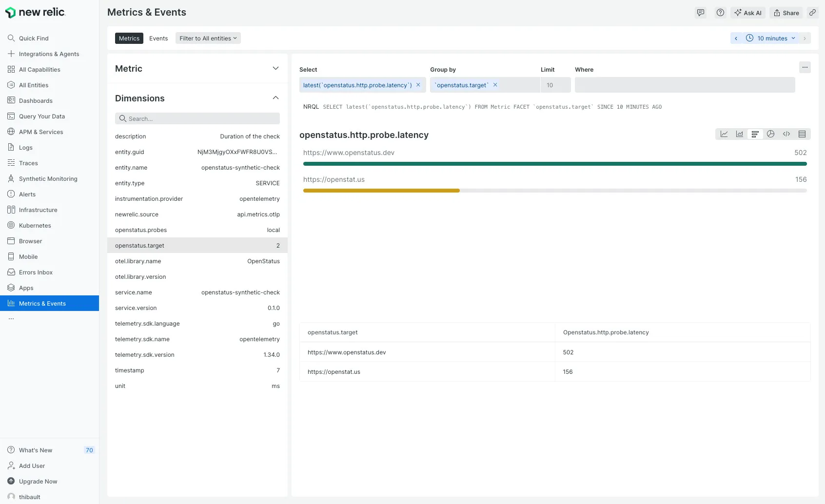The image size is (825, 504).
Task: Switch to the Metrics tab
Action: 129,38
